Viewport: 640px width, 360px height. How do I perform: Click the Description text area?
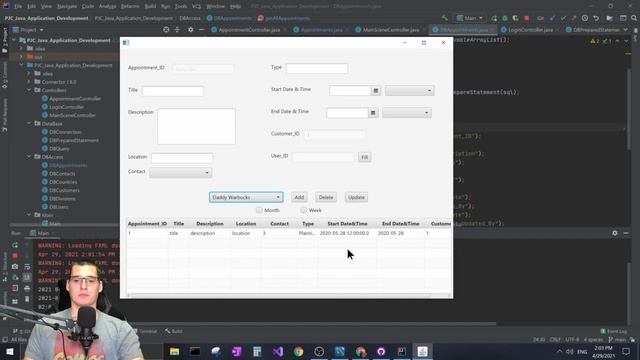(196, 127)
